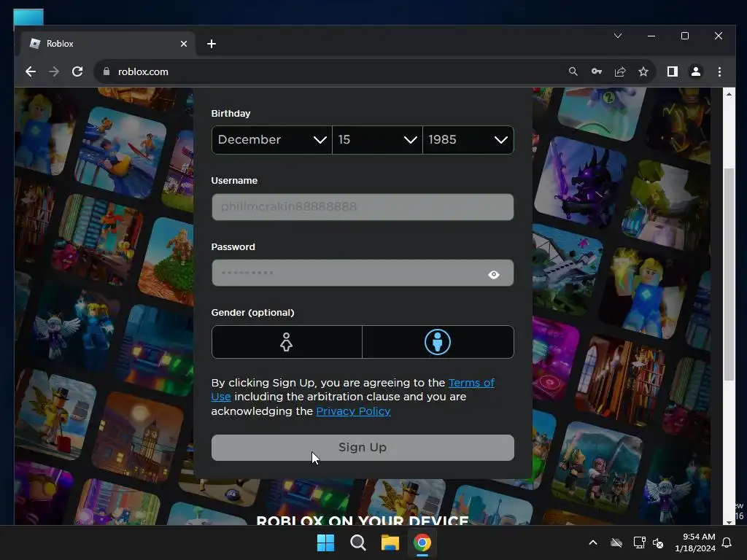Open File Explorer from the taskbar

pyautogui.click(x=390, y=542)
